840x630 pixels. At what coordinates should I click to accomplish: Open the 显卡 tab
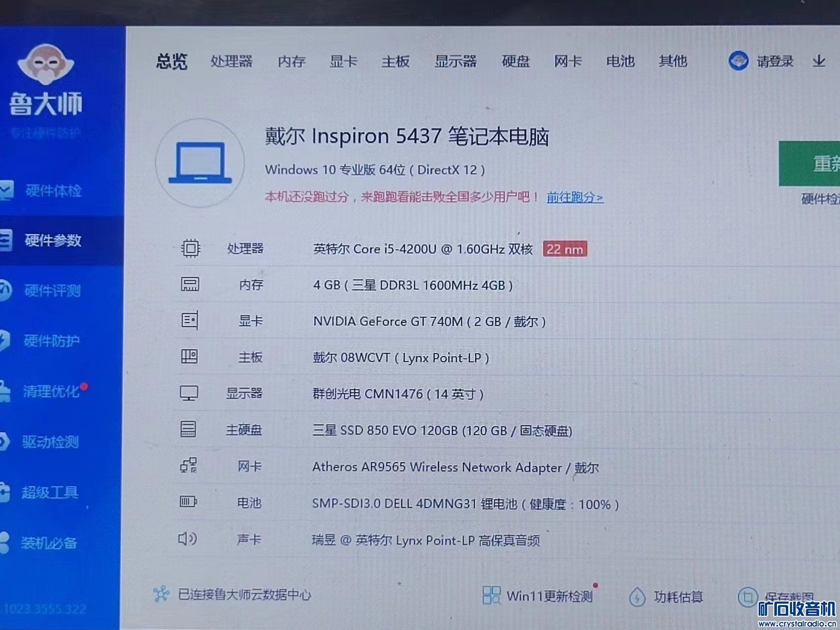[343, 62]
